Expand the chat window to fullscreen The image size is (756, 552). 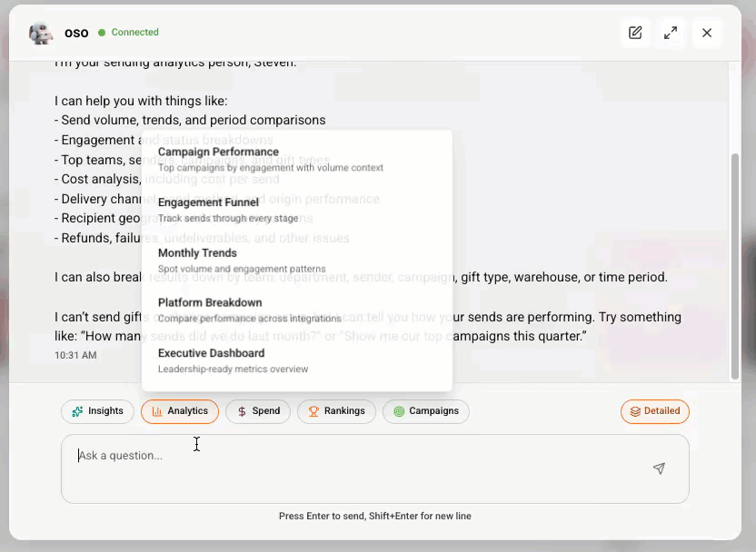coord(671,33)
